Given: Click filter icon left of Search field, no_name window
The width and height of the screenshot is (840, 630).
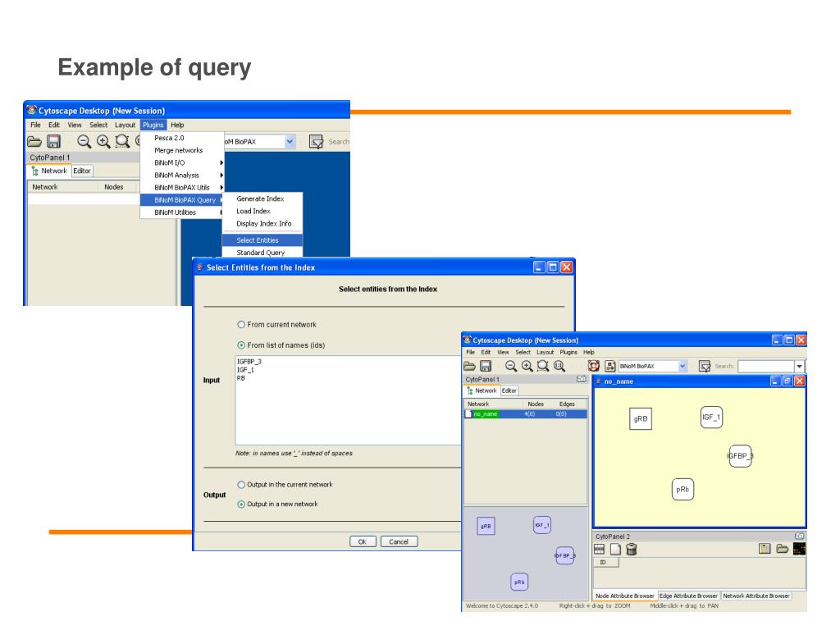Looking at the screenshot, I should 705,366.
